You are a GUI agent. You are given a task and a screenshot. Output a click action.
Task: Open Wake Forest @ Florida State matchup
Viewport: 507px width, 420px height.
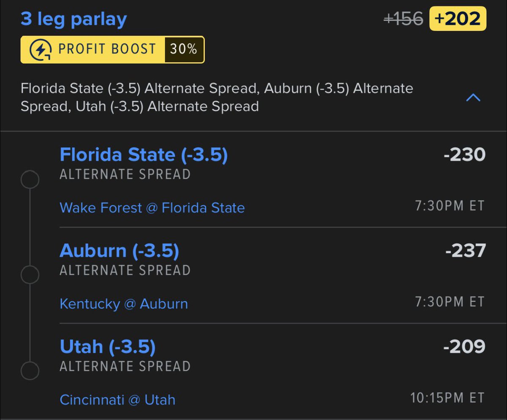click(x=152, y=208)
